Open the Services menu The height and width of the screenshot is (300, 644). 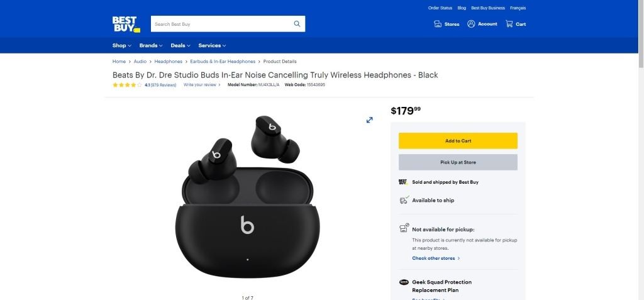coord(212,46)
